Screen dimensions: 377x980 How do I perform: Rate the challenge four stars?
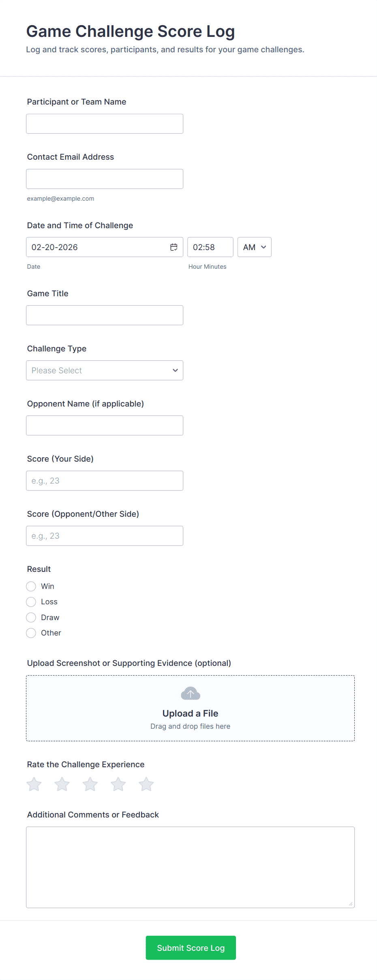pyautogui.click(x=118, y=784)
